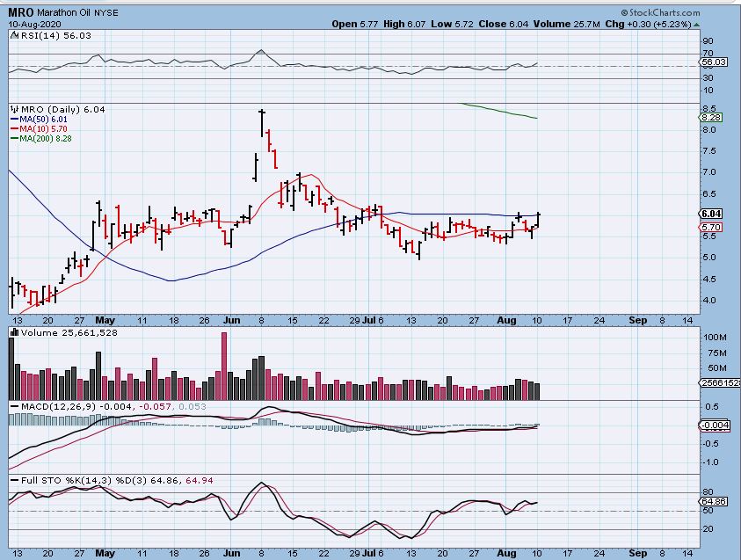Click the 'Low 5.72' header value

(x=452, y=24)
